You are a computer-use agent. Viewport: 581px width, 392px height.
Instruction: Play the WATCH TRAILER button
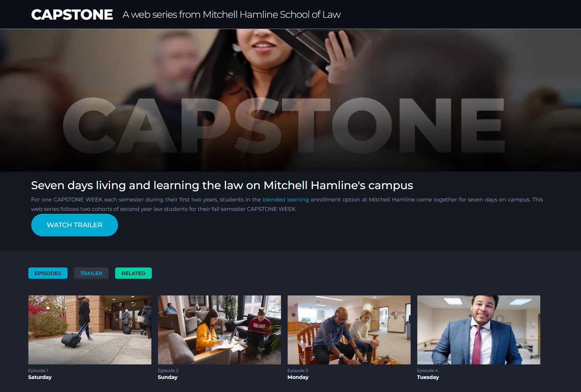click(74, 225)
